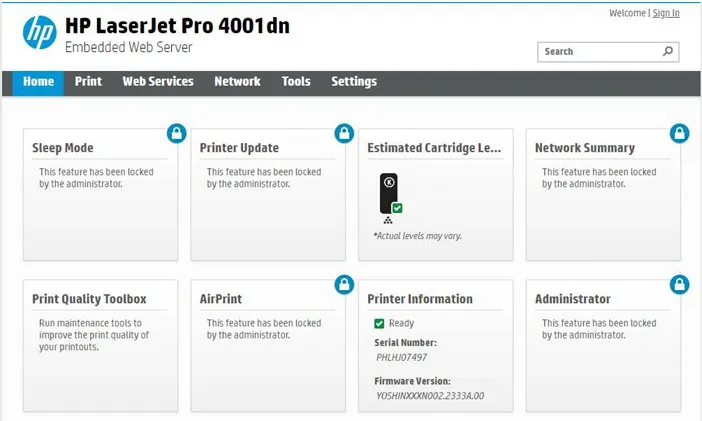Screen dimensions: 702x421
Task: Click the HP logo icon
Action: pyautogui.click(x=39, y=32)
